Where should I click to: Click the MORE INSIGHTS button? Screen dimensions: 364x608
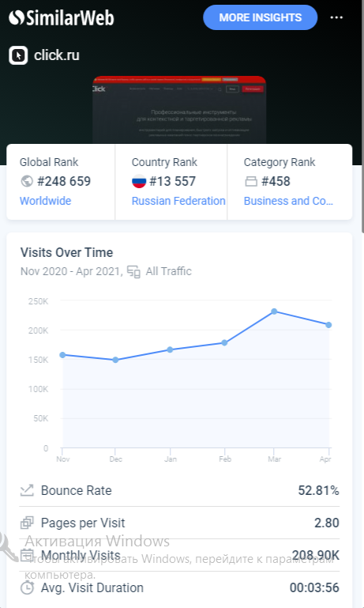(x=261, y=17)
